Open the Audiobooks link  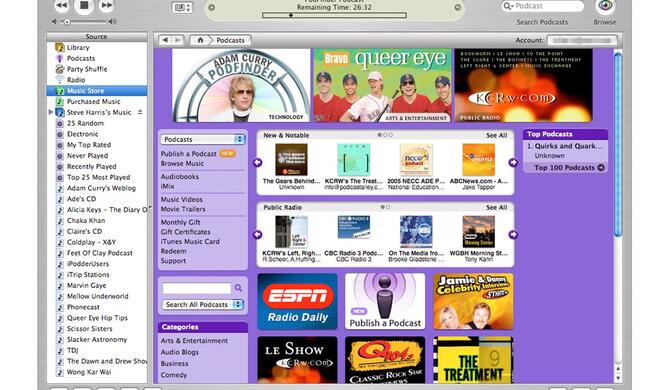click(180, 177)
